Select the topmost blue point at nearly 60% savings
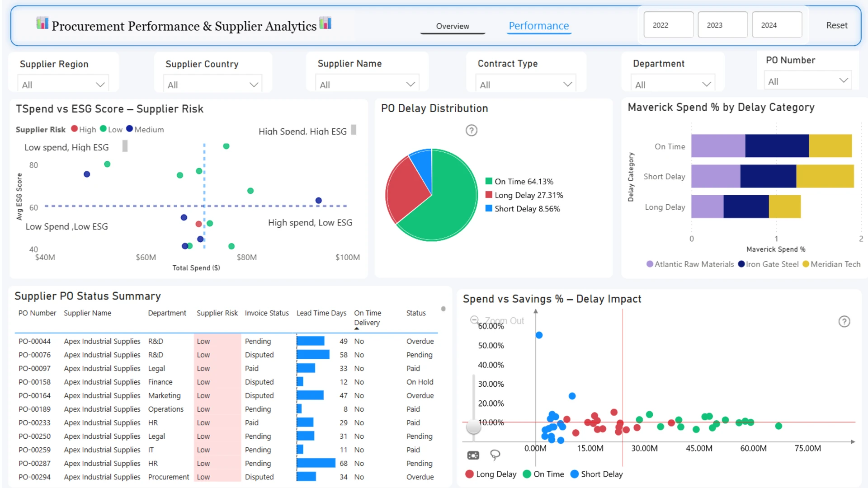The width and height of the screenshot is (868, 488). 539,335
